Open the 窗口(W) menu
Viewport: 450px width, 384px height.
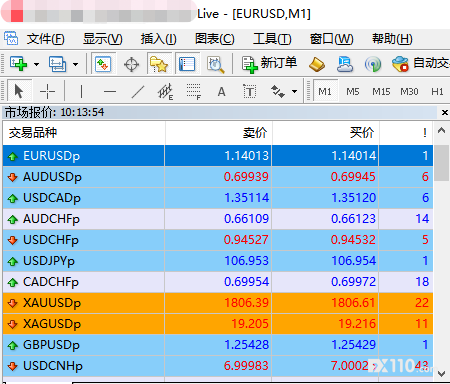332,39
